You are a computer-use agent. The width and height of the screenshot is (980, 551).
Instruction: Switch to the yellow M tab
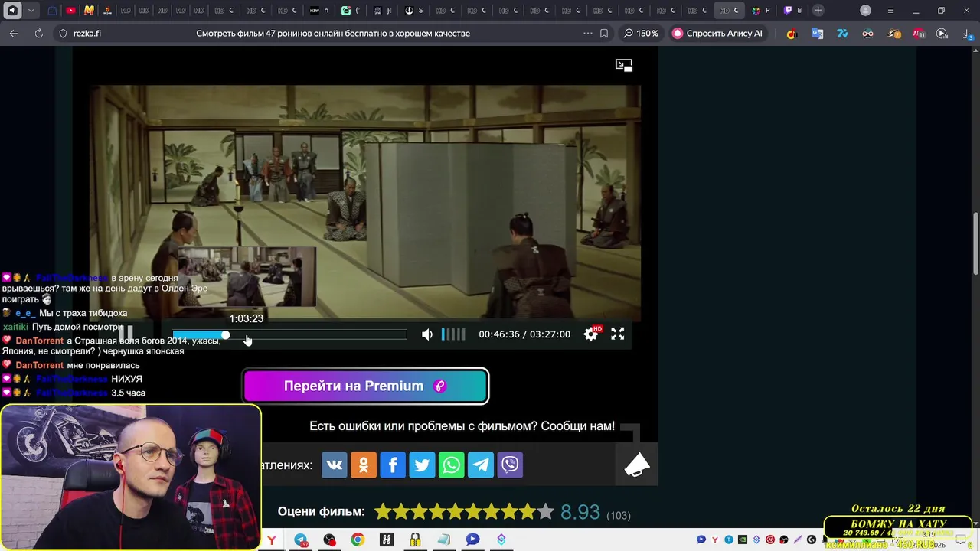coord(89,11)
